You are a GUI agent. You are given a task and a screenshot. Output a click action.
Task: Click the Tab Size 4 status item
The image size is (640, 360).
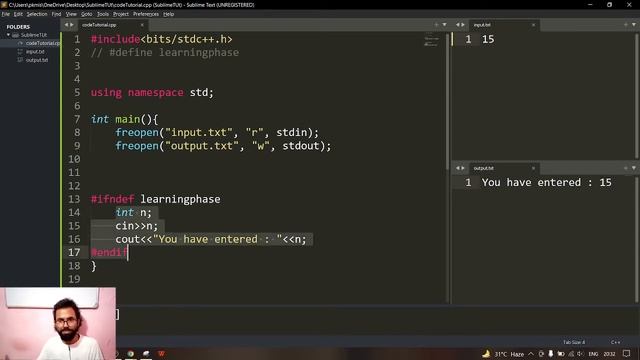click(574, 342)
